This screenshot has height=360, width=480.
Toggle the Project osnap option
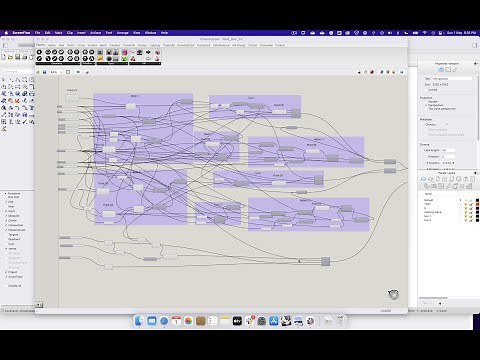pos(11,272)
